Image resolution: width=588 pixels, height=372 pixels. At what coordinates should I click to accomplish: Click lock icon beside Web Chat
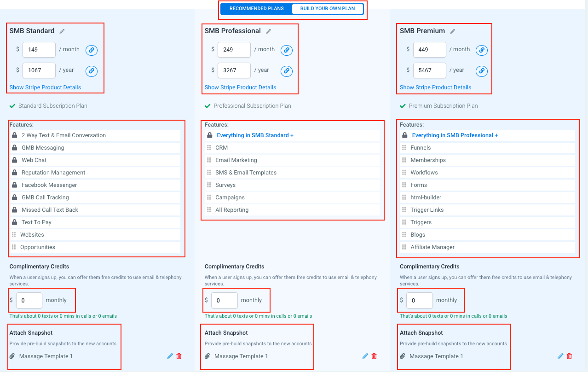14,160
